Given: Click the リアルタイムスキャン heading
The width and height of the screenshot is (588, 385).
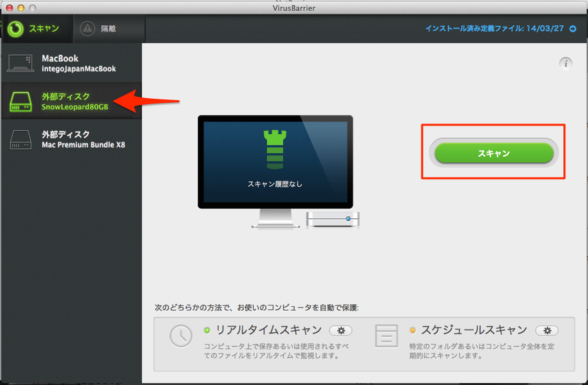Looking at the screenshot, I should (269, 330).
